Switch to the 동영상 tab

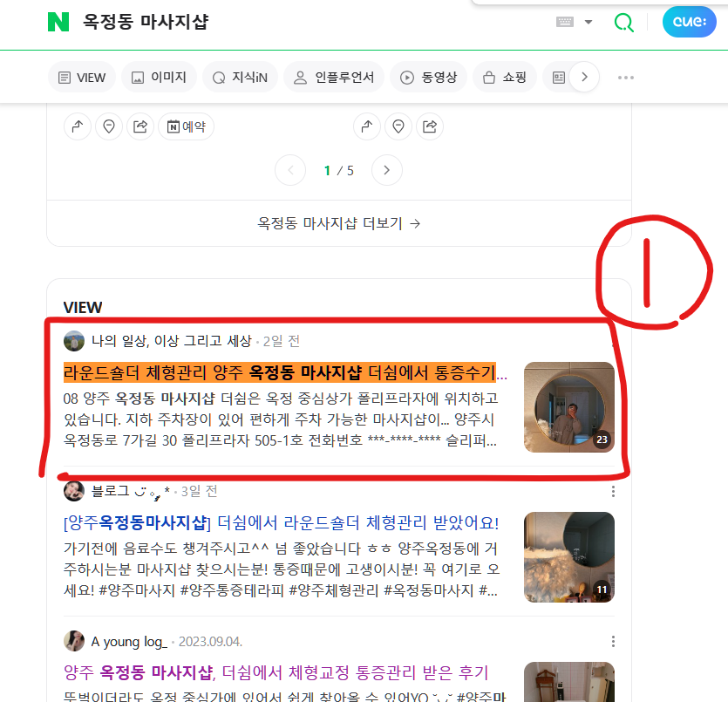coord(429,77)
